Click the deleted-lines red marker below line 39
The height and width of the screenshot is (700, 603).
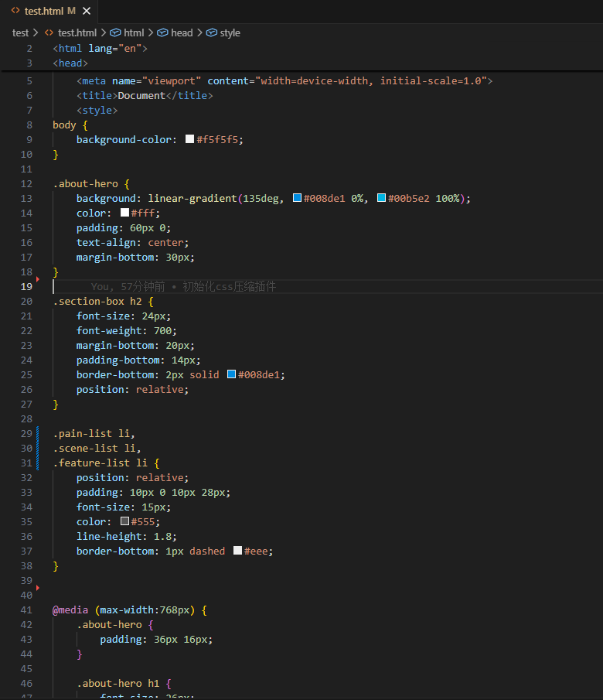[37, 588]
